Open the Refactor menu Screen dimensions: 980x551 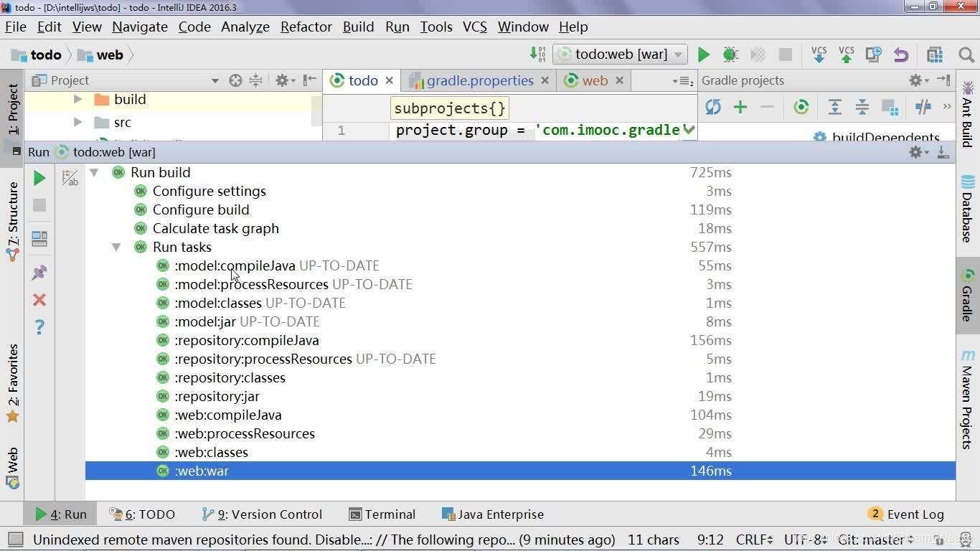pos(306,27)
